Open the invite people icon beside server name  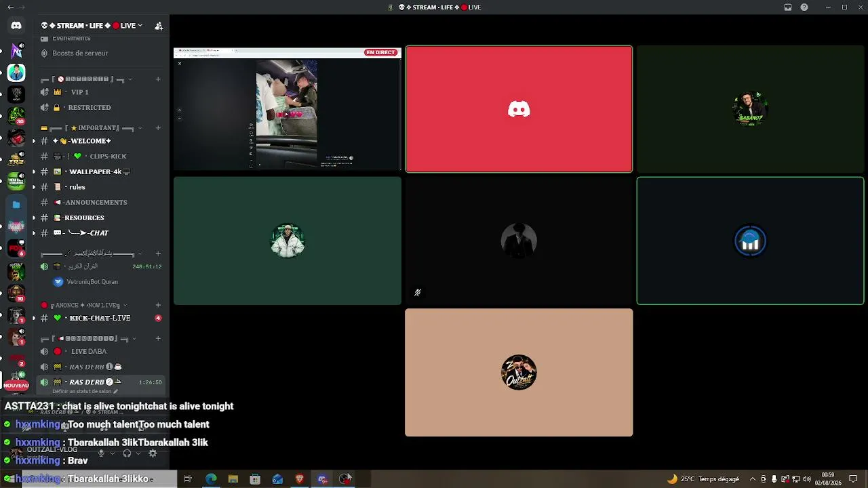(x=159, y=26)
